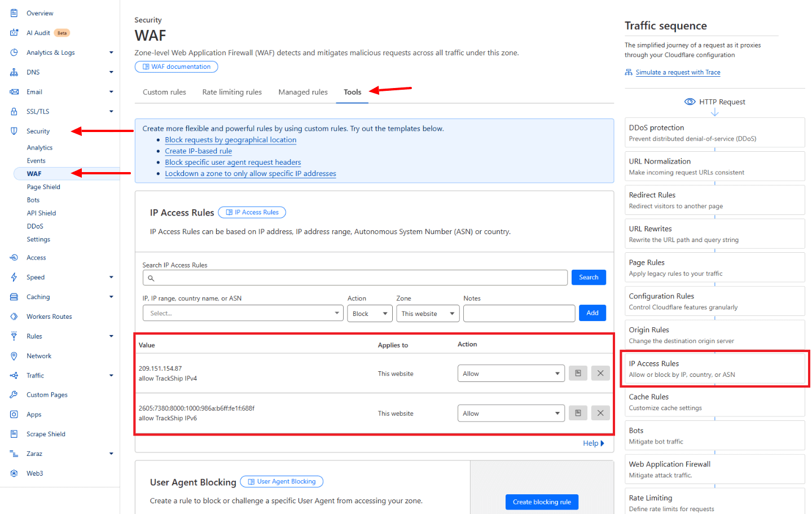Open the Custom rules tab
The height and width of the screenshot is (514, 812).
164,92
